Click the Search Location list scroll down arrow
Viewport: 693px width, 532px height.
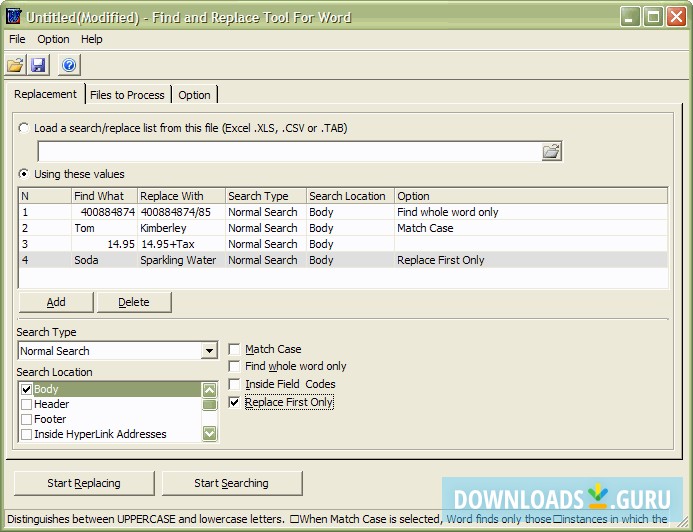click(x=209, y=433)
